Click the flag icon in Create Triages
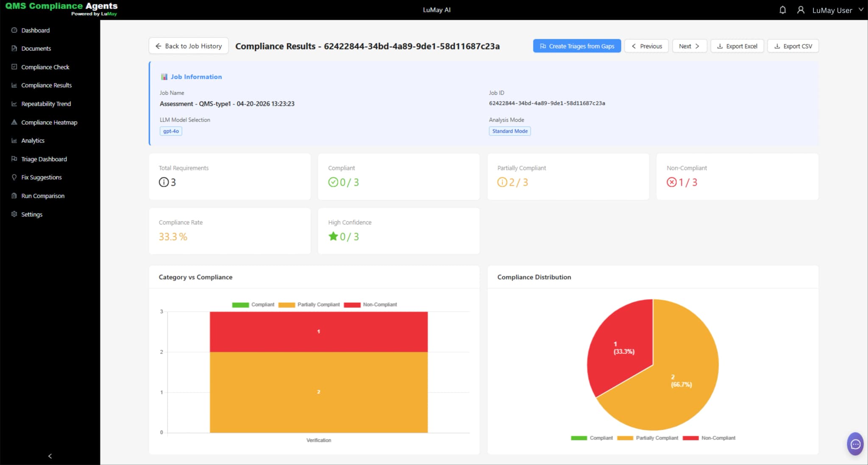This screenshot has height=465, width=868. [x=543, y=46]
